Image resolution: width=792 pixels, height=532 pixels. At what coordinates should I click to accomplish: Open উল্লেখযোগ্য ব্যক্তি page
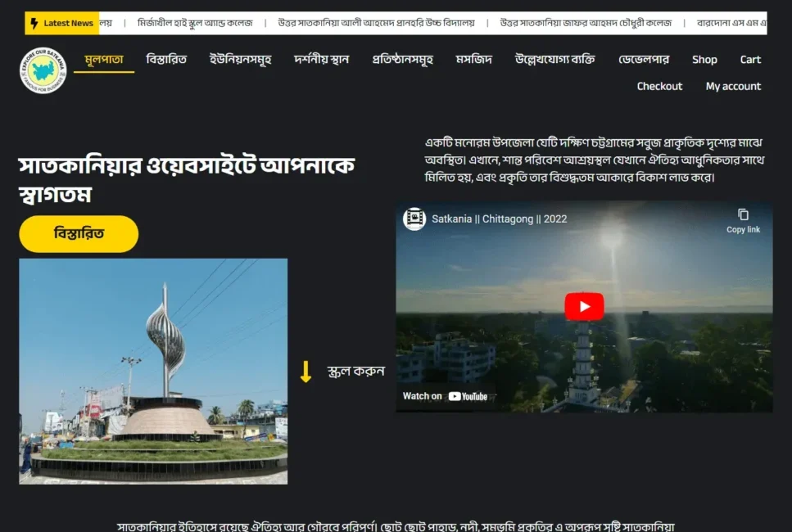click(554, 59)
